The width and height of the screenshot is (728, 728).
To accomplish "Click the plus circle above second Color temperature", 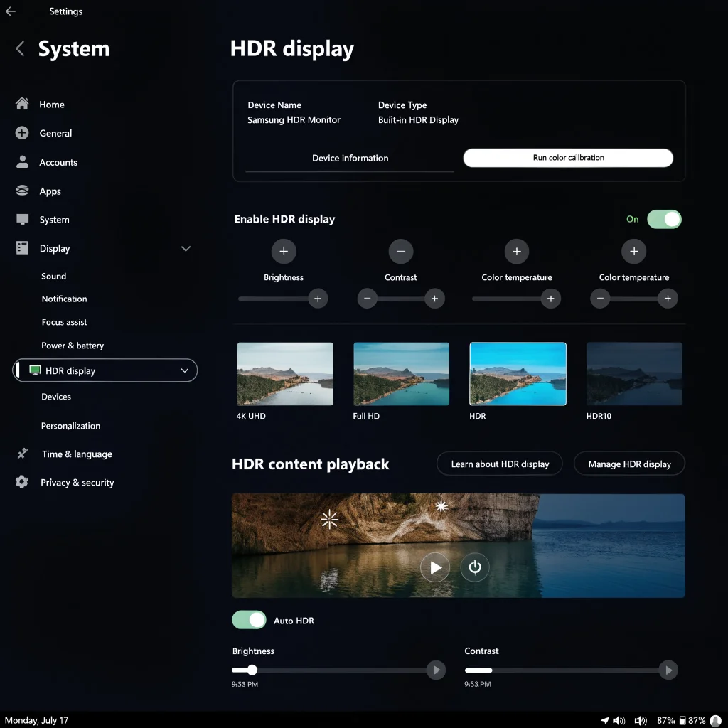I will [633, 251].
